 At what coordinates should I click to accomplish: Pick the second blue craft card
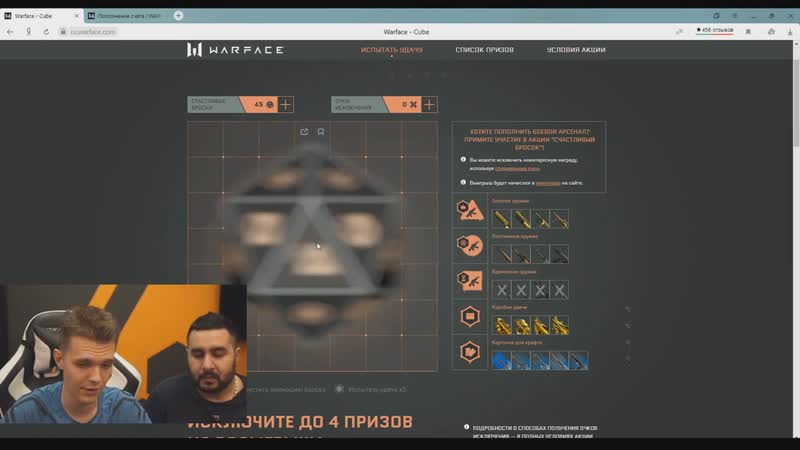click(x=521, y=360)
